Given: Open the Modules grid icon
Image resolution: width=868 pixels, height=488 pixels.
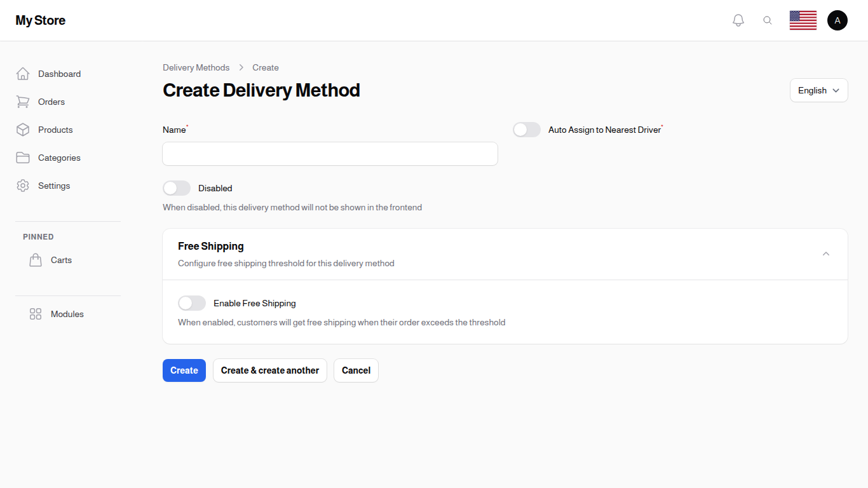Looking at the screenshot, I should (x=36, y=314).
